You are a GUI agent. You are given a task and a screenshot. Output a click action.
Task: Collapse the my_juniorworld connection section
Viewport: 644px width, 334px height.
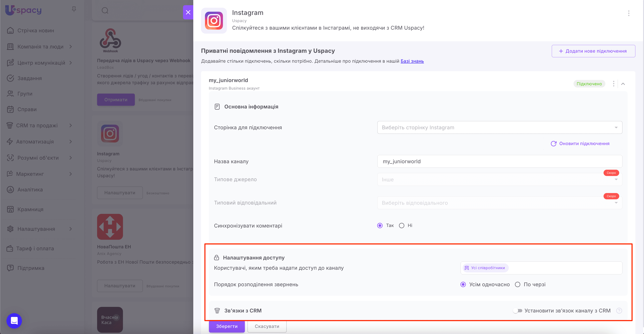point(623,84)
